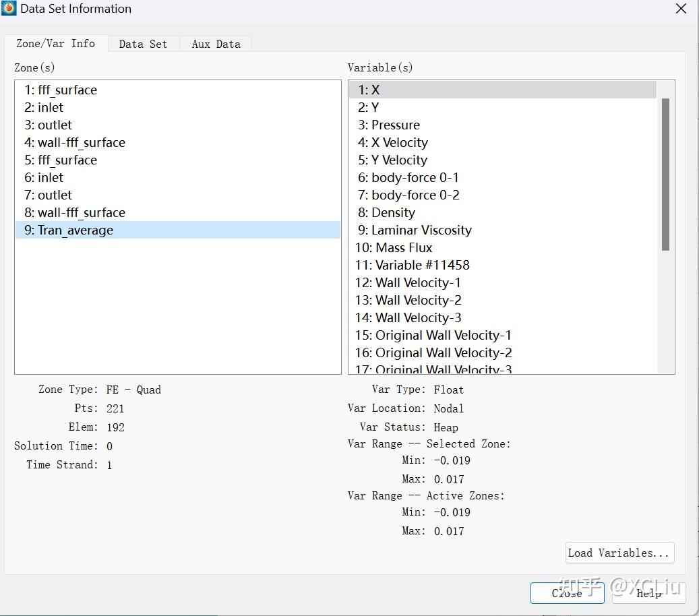This screenshot has width=699, height=616.
Task: Click the Close button
Action: 567,593
